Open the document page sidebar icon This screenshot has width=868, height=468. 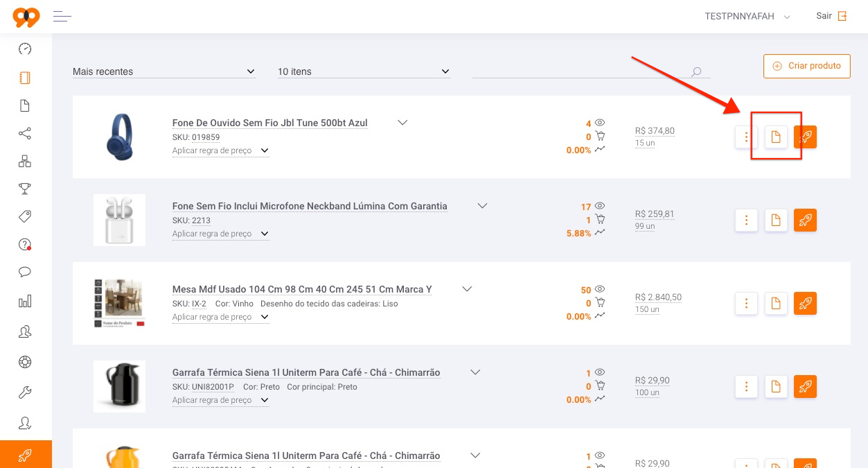click(x=25, y=105)
